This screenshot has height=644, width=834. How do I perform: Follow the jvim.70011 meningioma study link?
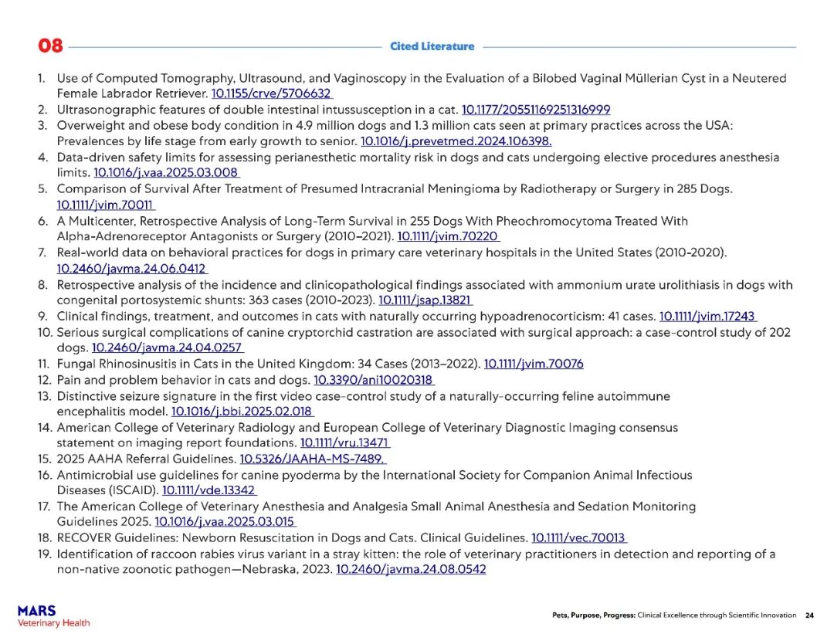[105, 205]
